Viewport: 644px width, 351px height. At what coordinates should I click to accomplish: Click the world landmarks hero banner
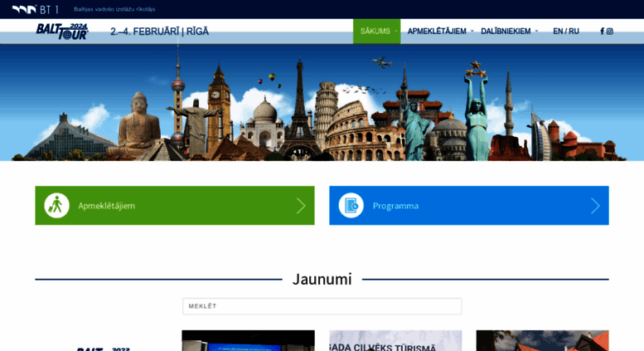[322, 102]
